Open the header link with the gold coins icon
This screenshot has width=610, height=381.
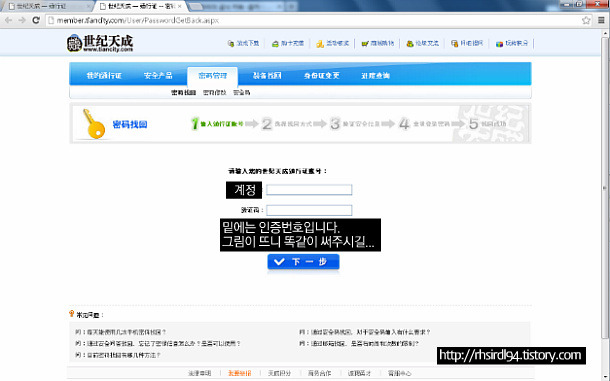click(332, 43)
